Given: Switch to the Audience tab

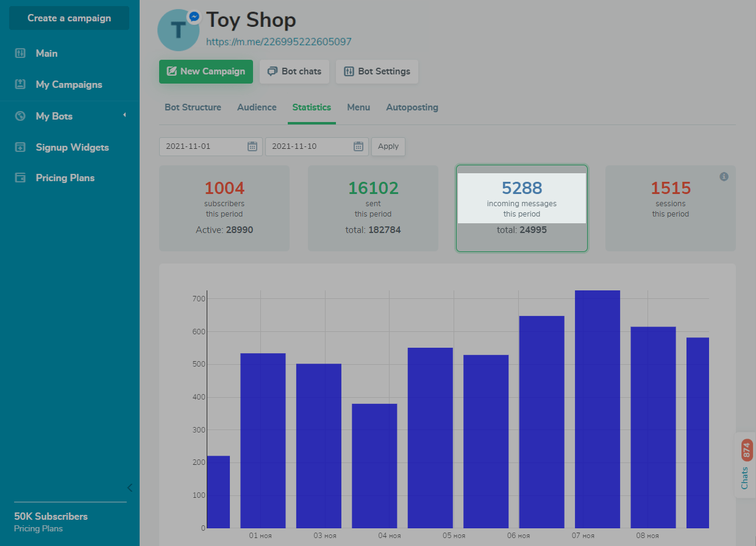Looking at the screenshot, I should pos(257,107).
